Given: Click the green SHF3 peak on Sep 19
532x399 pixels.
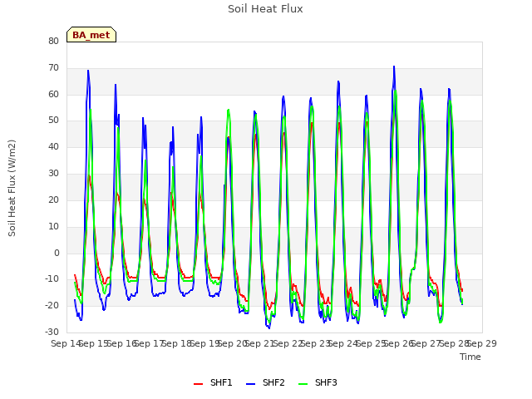Looking at the screenshot, I should [229, 110].
